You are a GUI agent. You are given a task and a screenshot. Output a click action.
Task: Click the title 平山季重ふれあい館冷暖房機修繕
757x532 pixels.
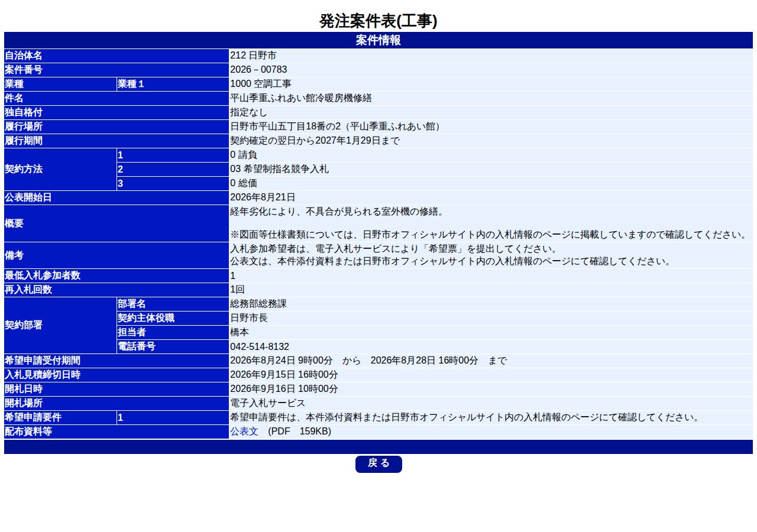pyautogui.click(x=301, y=98)
